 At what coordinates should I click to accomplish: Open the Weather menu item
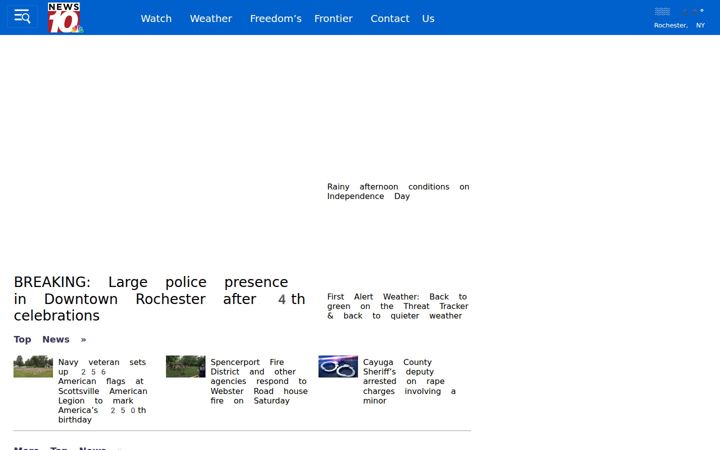[211, 18]
